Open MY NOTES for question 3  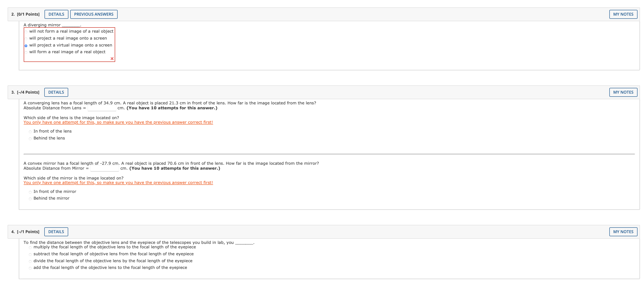(623, 92)
